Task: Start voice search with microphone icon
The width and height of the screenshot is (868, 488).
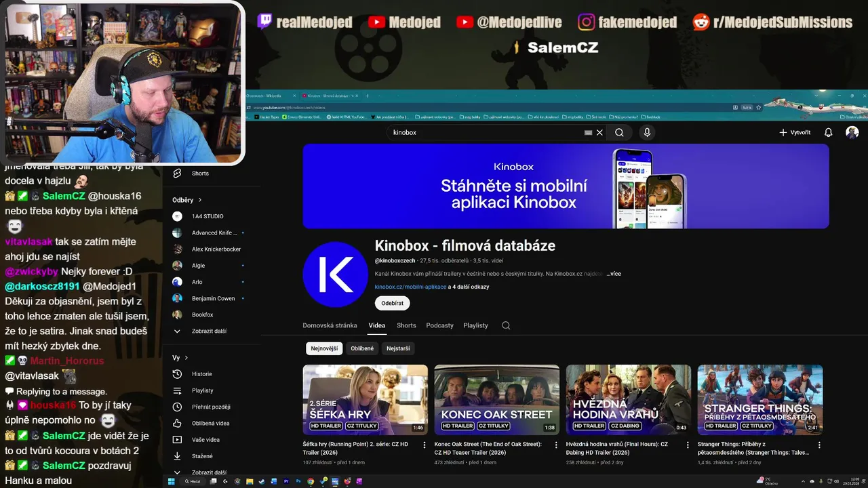Action: (647, 133)
